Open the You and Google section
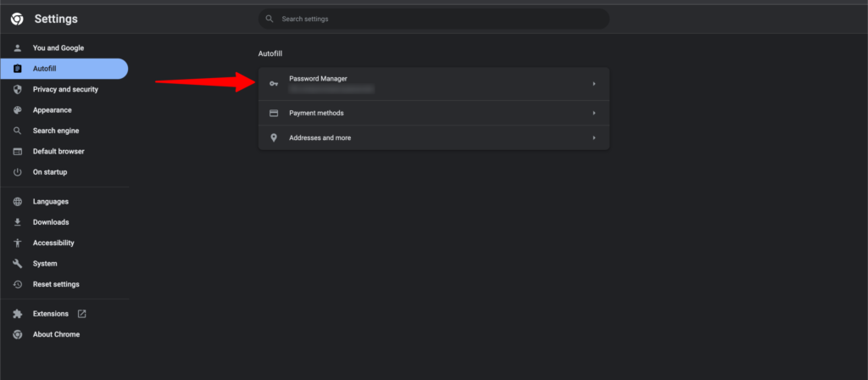This screenshot has height=380, width=868. (58, 48)
